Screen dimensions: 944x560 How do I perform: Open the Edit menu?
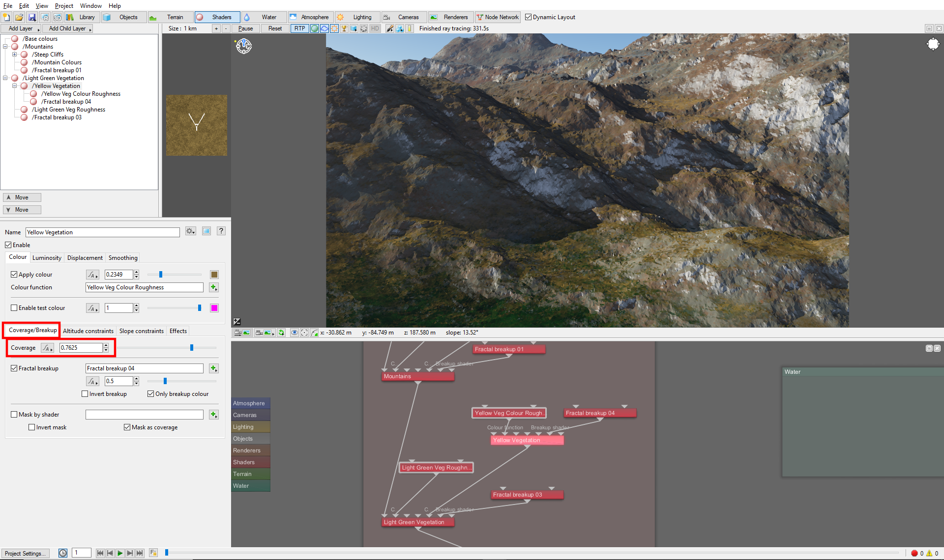(24, 6)
